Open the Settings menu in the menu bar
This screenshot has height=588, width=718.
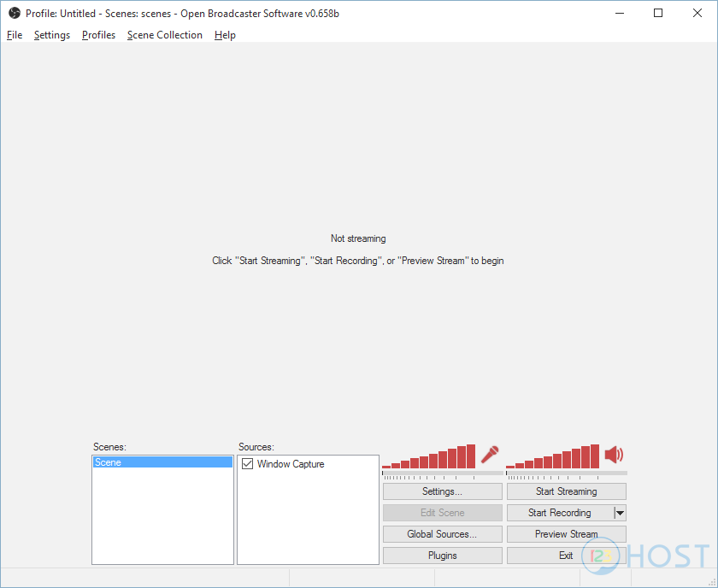pyautogui.click(x=52, y=35)
